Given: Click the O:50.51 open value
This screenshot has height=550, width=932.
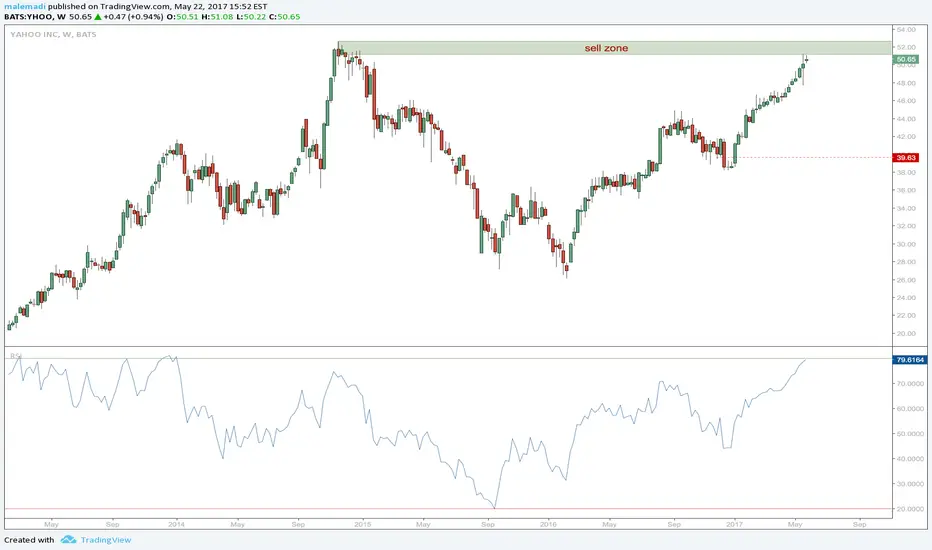Looking at the screenshot, I should click(182, 17).
